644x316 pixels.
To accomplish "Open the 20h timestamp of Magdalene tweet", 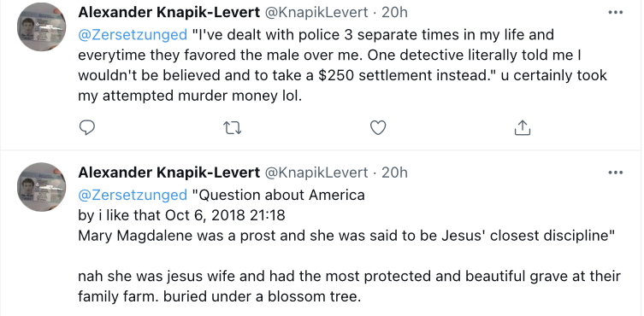I will [394, 173].
